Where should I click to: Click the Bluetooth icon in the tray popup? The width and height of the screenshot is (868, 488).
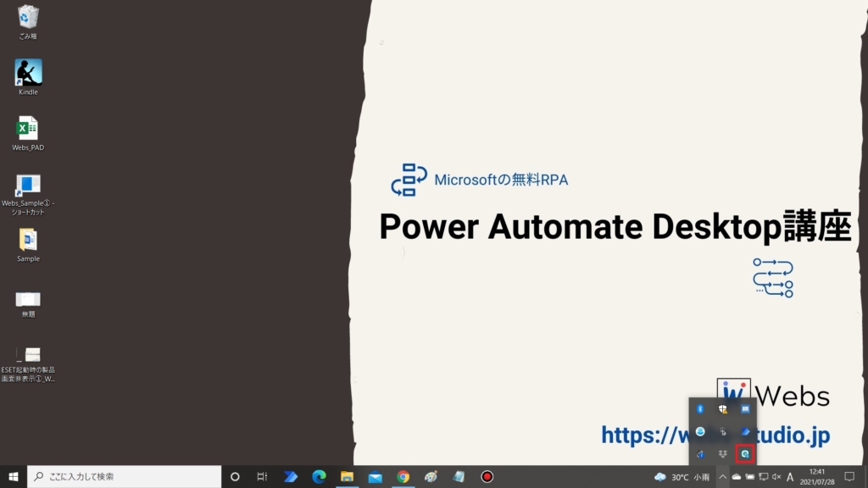(700, 409)
